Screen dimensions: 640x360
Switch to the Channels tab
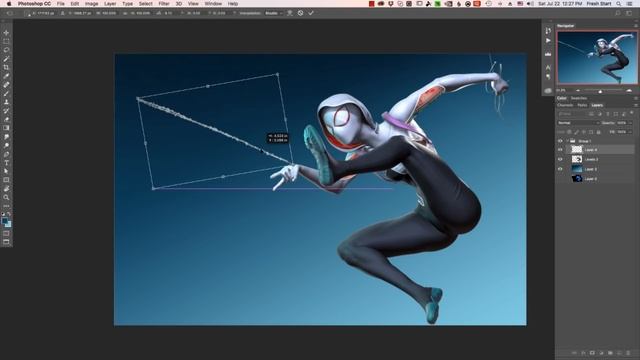[x=565, y=105]
